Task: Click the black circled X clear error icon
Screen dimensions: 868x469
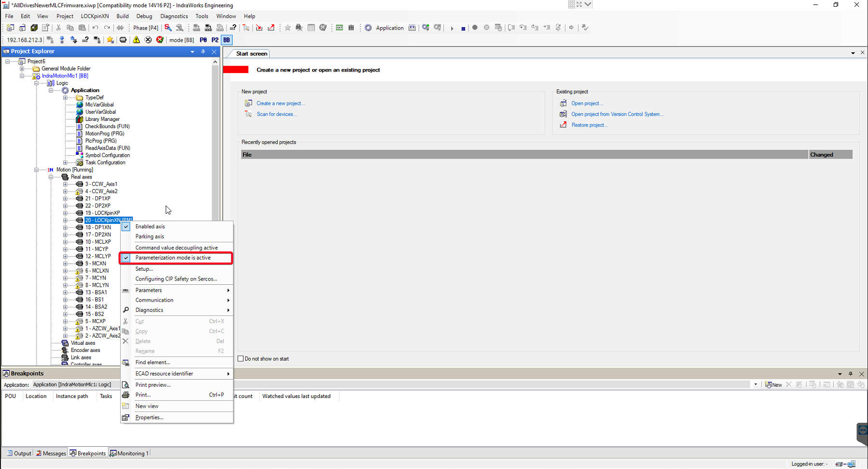Action: (x=148, y=40)
